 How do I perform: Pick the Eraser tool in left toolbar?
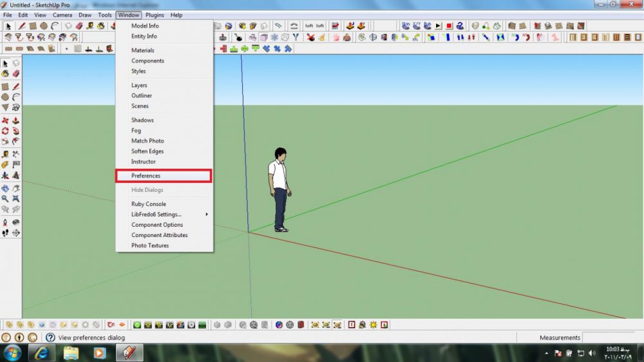pos(16,74)
